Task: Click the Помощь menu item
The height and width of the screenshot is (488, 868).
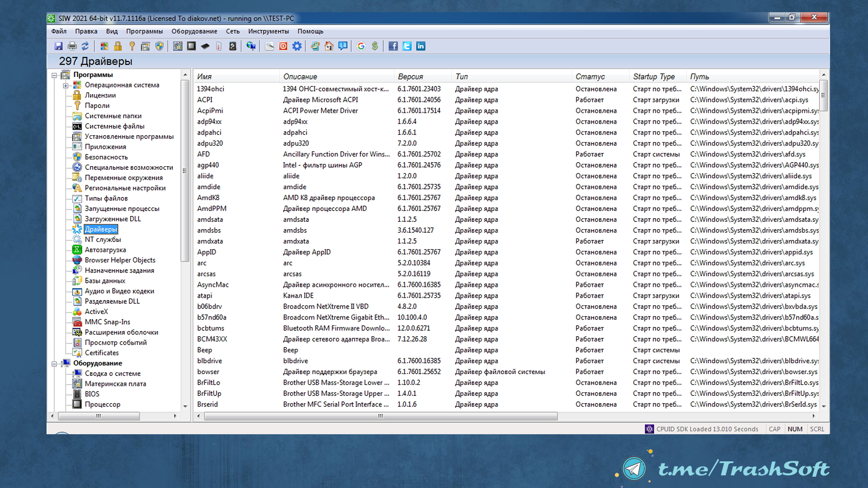Action: pos(309,30)
